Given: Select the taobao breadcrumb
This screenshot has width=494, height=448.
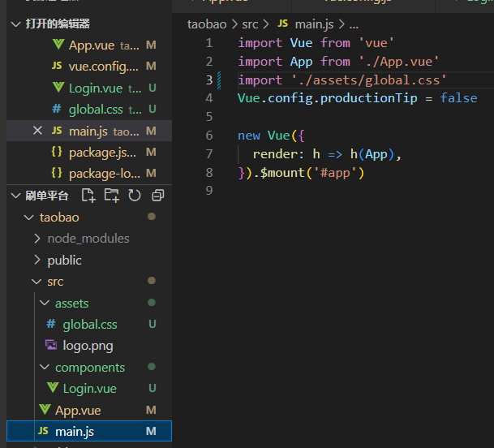Looking at the screenshot, I should (x=207, y=24).
